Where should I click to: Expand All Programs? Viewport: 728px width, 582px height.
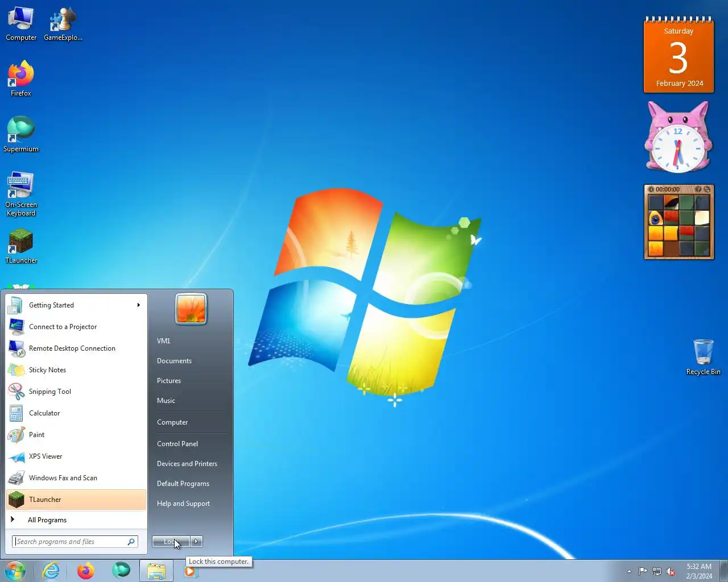(76, 519)
